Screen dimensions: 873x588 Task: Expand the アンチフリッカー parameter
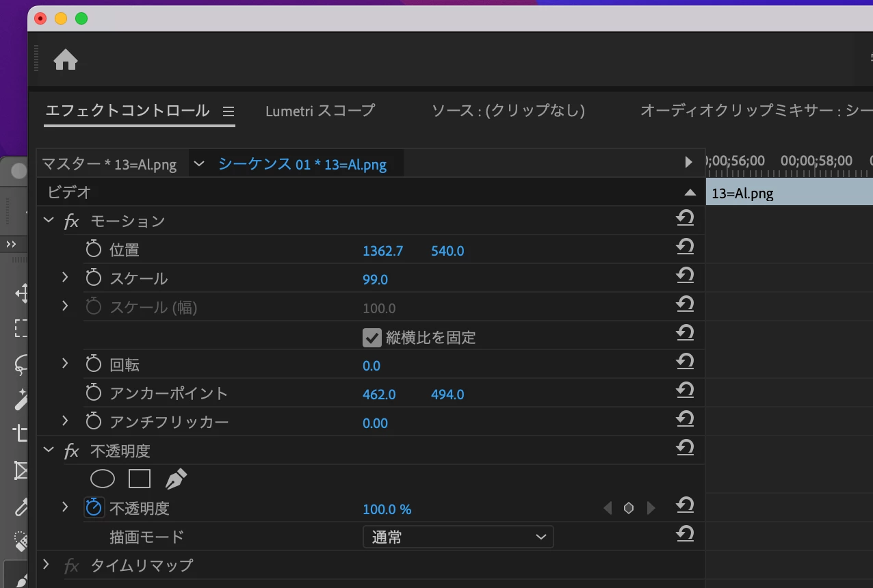pos(65,420)
